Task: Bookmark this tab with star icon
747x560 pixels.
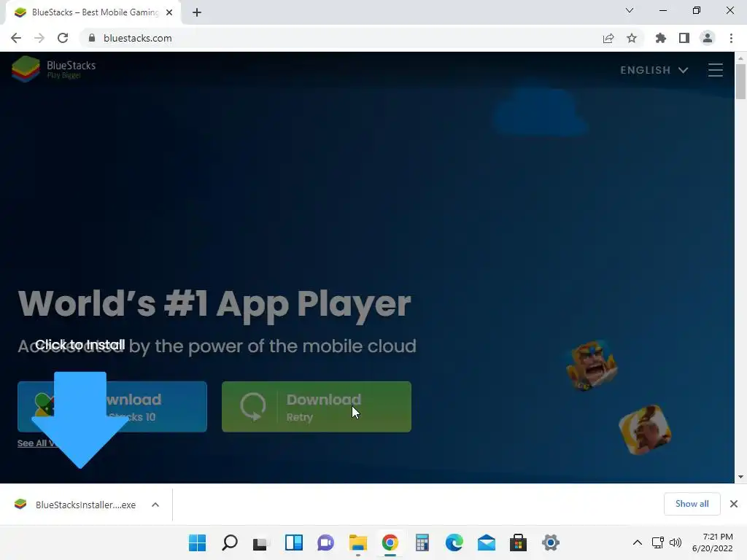Action: pos(632,38)
